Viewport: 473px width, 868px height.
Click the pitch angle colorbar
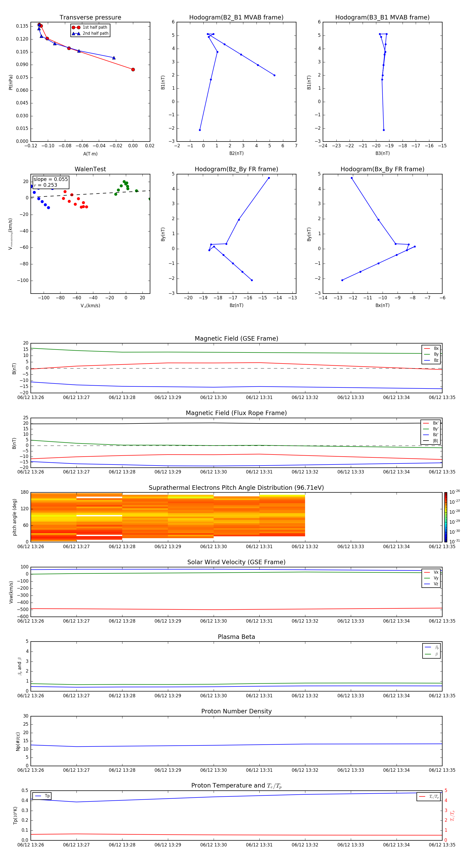[x=445, y=517]
